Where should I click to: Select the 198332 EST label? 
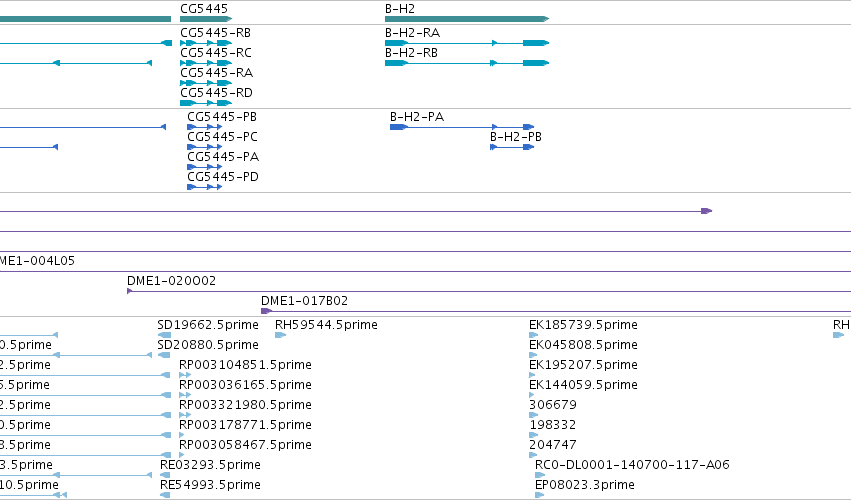coord(553,426)
